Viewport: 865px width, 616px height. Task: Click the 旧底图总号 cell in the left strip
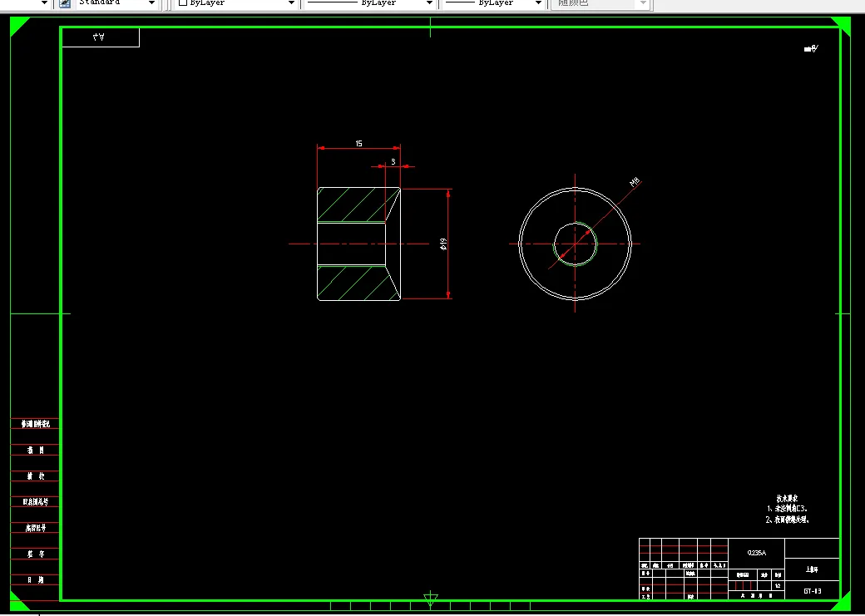(35, 502)
